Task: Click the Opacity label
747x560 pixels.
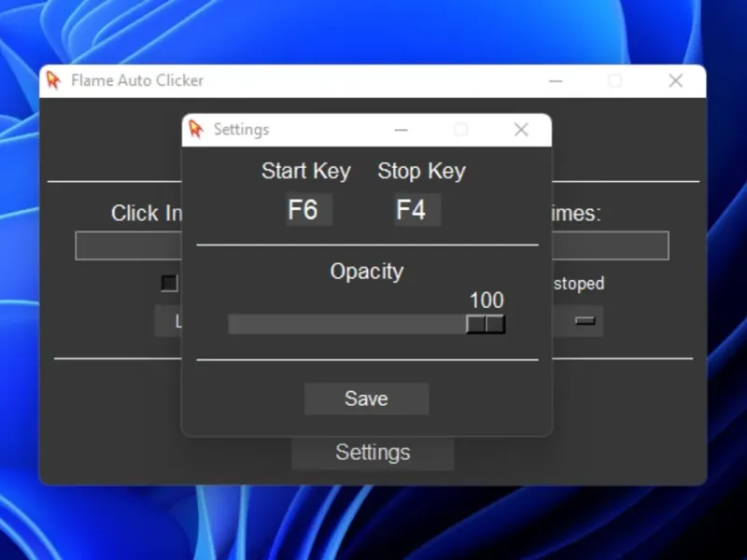Action: click(367, 272)
